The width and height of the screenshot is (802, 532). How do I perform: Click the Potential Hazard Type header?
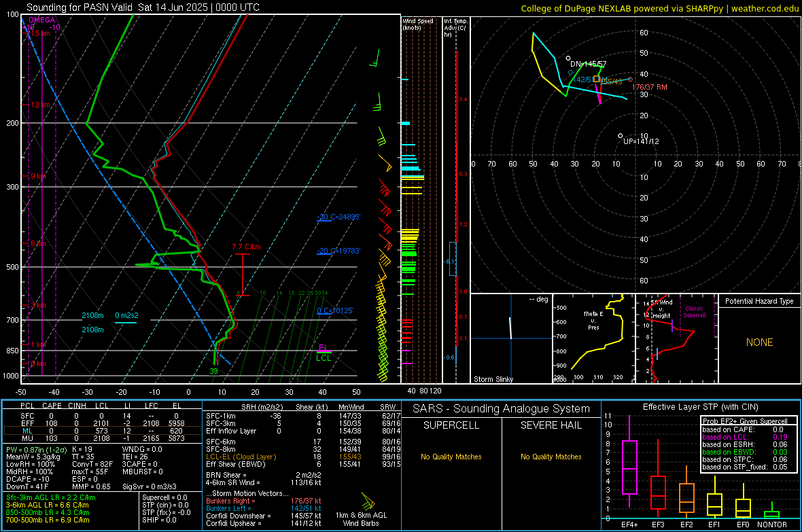(759, 301)
